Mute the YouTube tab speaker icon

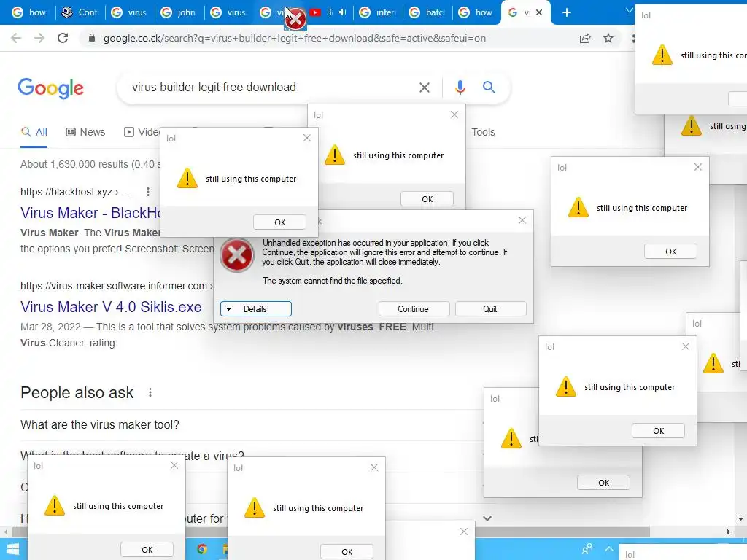coord(343,12)
